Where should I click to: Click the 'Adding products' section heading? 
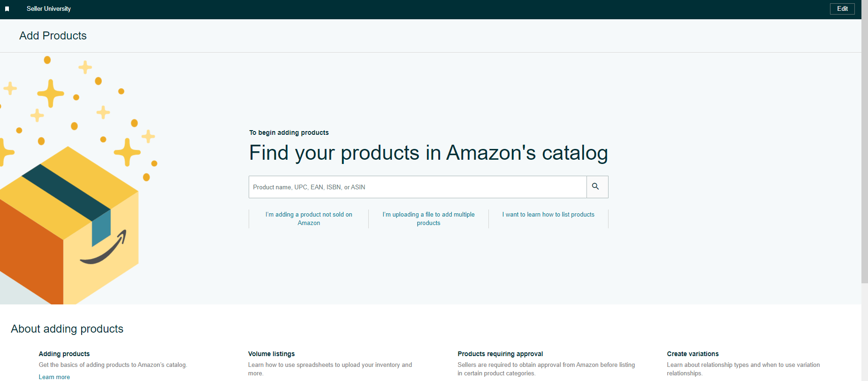[x=64, y=354]
